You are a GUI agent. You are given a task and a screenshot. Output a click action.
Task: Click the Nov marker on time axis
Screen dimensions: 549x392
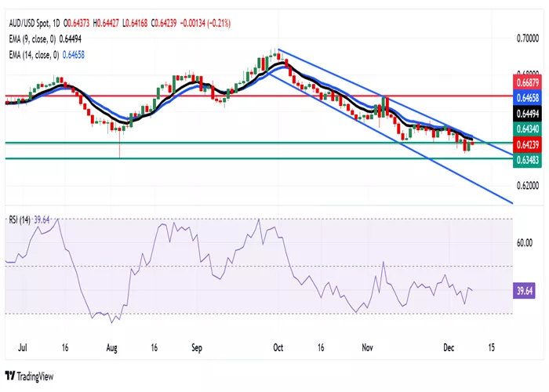click(x=367, y=347)
